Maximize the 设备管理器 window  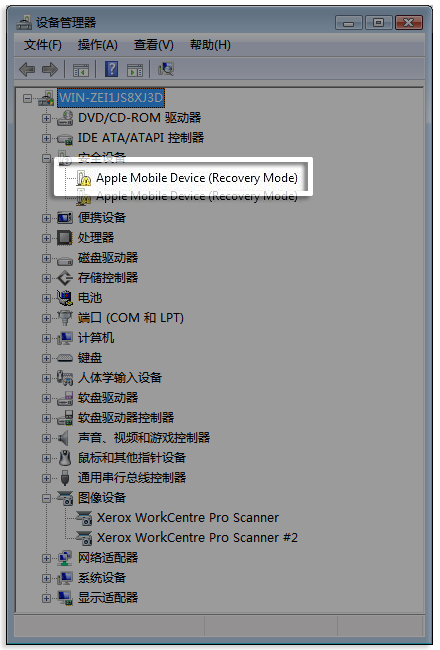click(379, 22)
